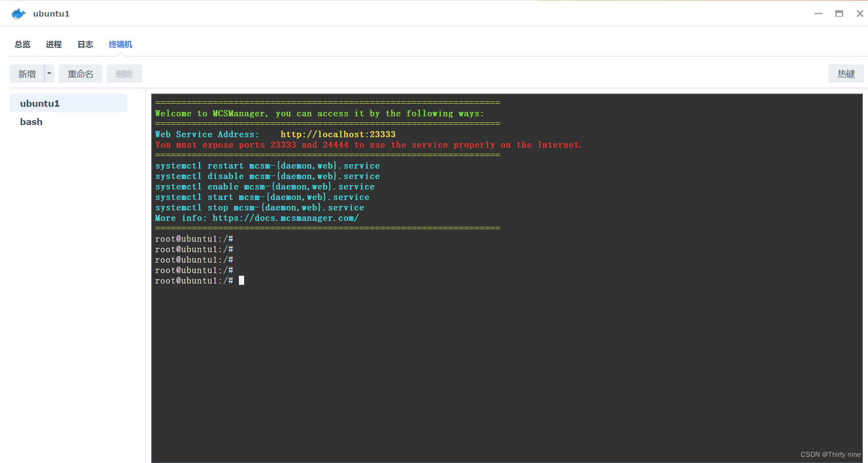Open the 热键 hotkey panel
868x463 pixels.
tap(846, 73)
